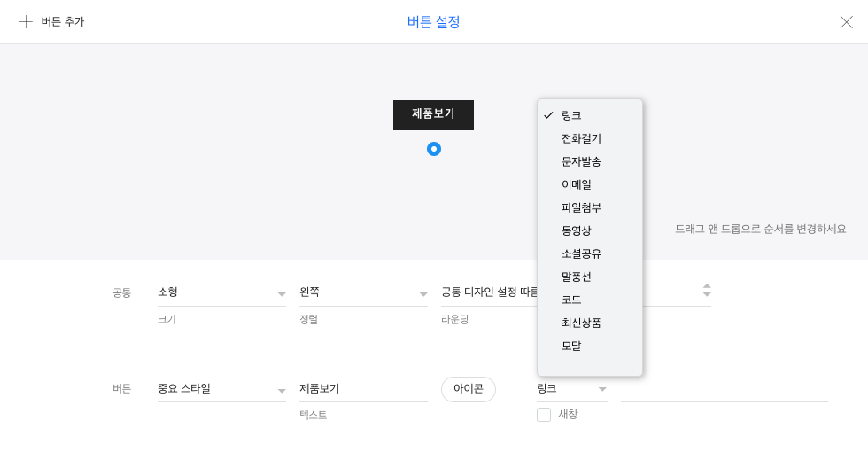
Task: Open the 중요 스타일 button style dropdown
Action: pos(221,389)
